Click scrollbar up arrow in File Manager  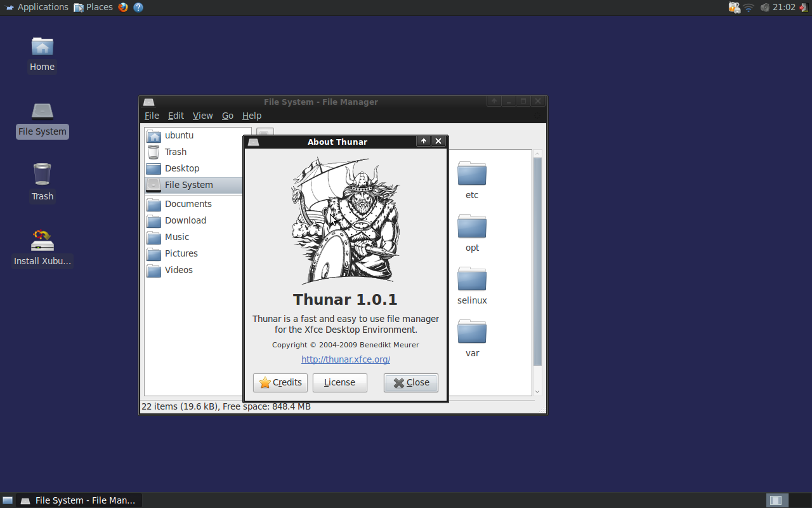click(537, 154)
